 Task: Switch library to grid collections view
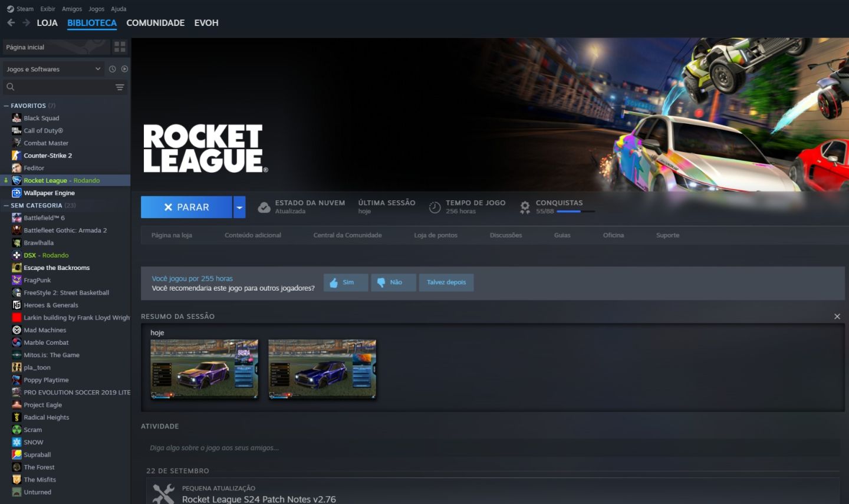tap(120, 47)
